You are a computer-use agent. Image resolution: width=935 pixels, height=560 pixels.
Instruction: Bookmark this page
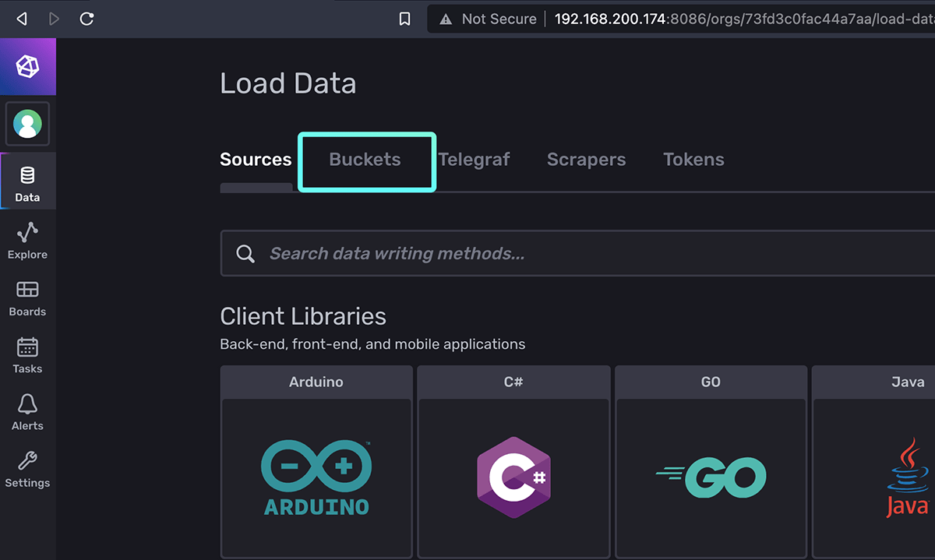coord(404,19)
